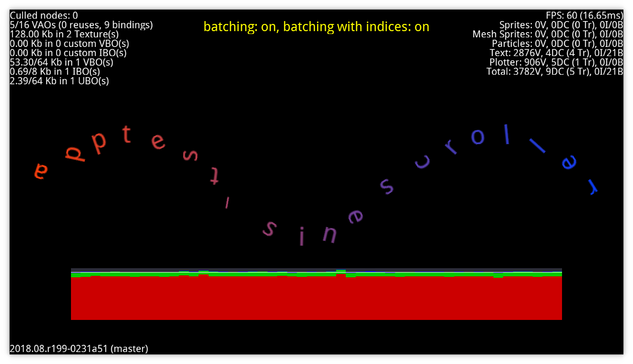Click the blue letter "o" in the scroller
Viewport: 633px width, 364px height.
click(478, 137)
